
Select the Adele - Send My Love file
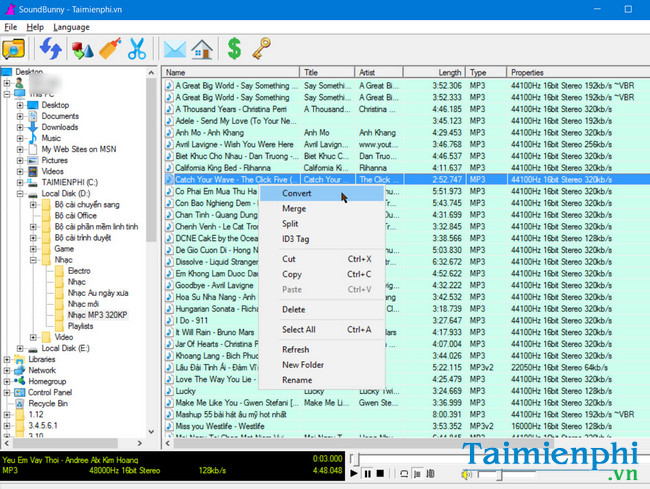[x=235, y=121]
